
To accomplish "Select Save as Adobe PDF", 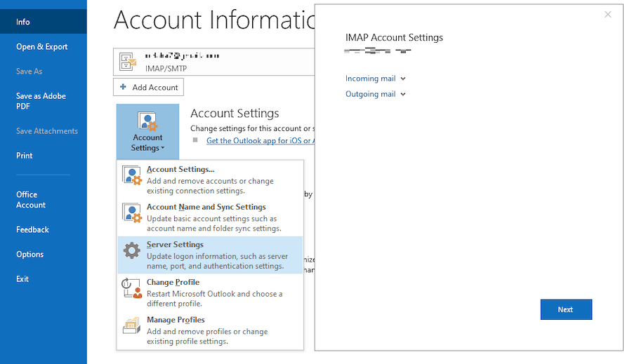I will [x=41, y=101].
